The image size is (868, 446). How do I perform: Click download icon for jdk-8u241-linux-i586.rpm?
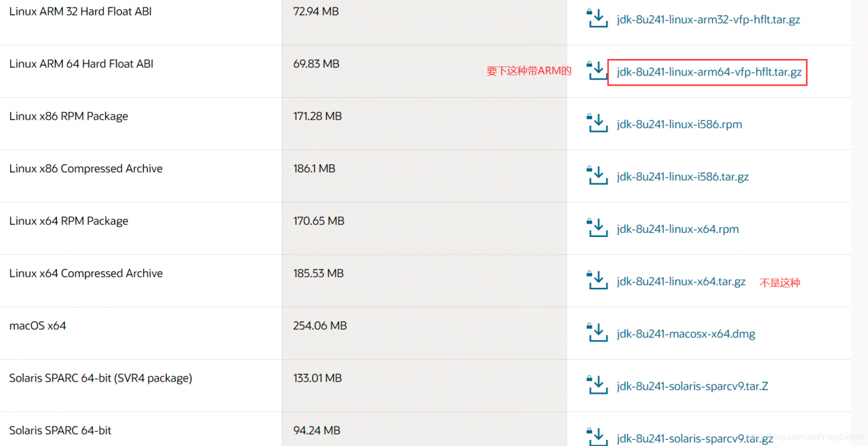tap(597, 123)
